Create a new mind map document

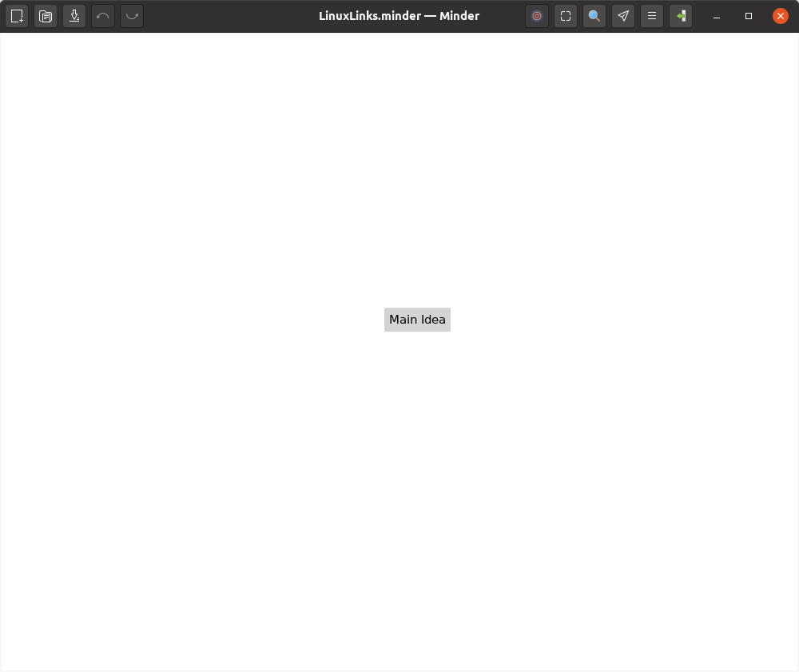[x=17, y=16]
